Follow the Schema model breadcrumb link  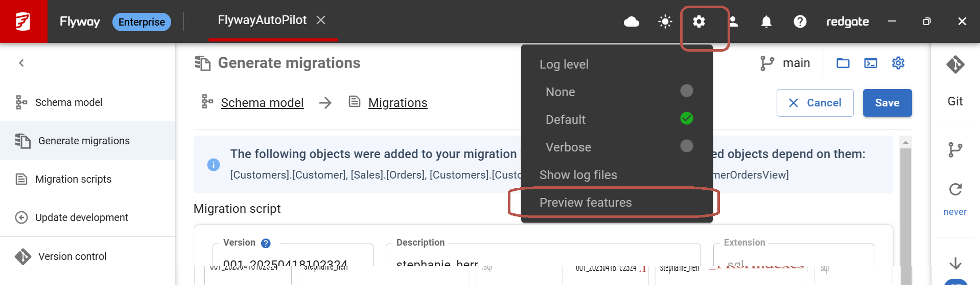pyautogui.click(x=262, y=103)
